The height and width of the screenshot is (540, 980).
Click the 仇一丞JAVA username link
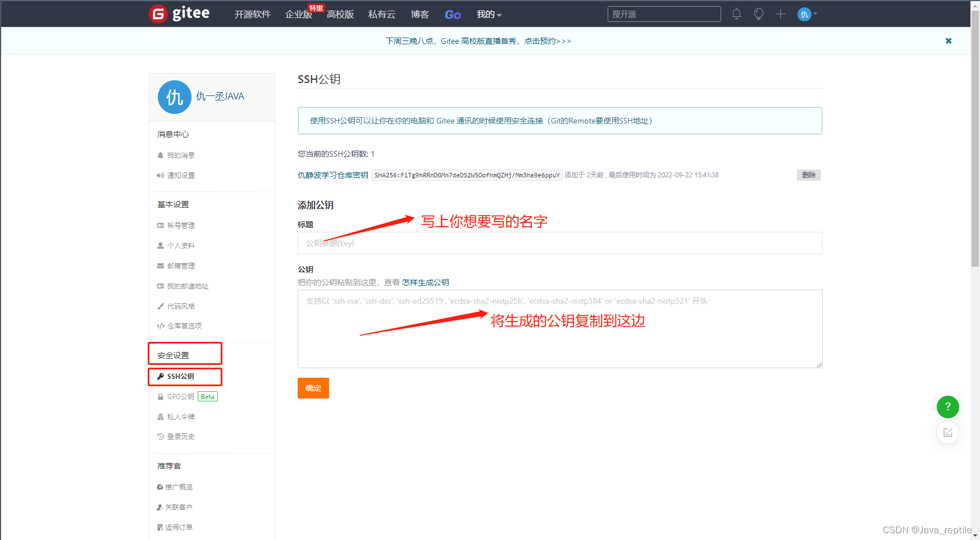[220, 97]
